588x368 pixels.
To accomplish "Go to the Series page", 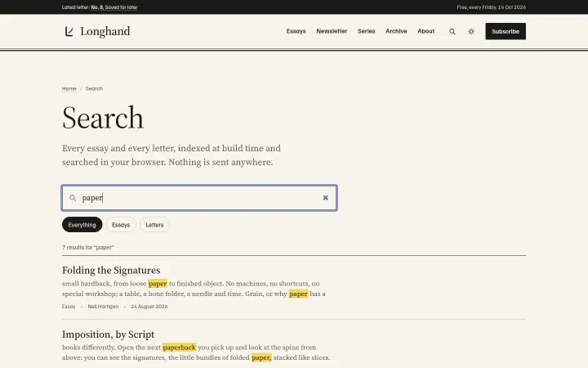I will 366,31.
